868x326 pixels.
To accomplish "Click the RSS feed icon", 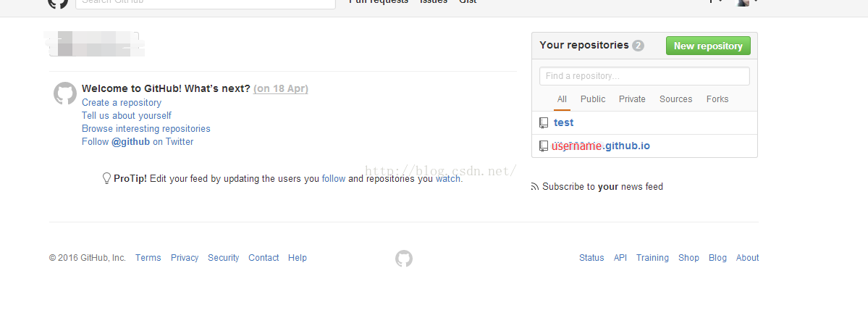I will pyautogui.click(x=535, y=187).
